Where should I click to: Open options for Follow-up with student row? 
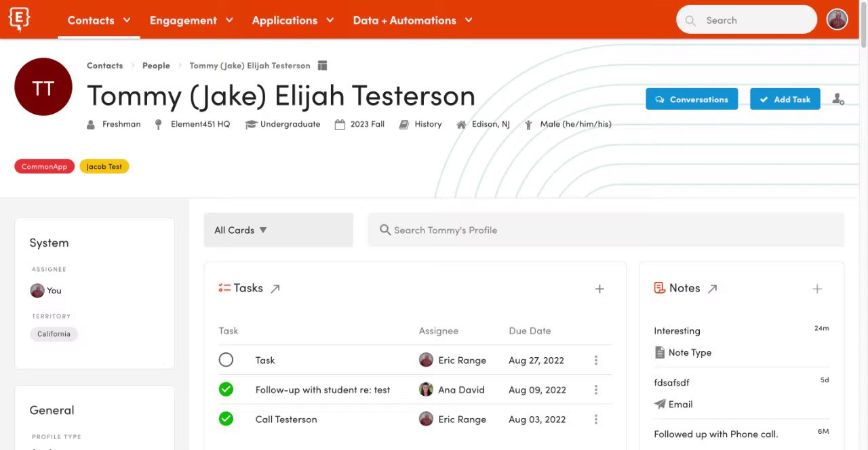coord(596,390)
